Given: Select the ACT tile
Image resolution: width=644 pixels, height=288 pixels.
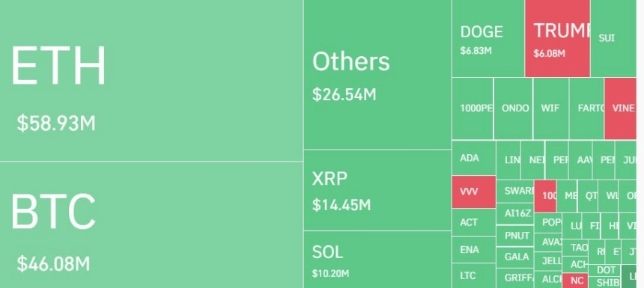Looking at the screenshot, I should coord(474,222).
